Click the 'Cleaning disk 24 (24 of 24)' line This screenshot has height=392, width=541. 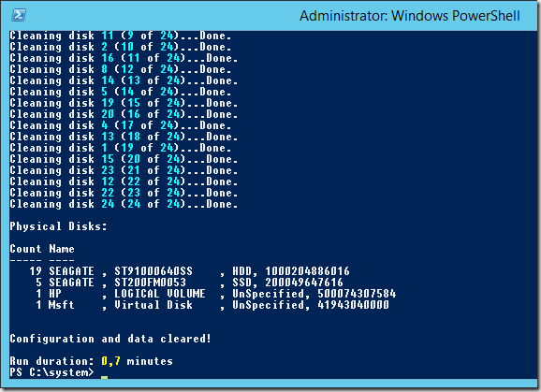point(124,204)
